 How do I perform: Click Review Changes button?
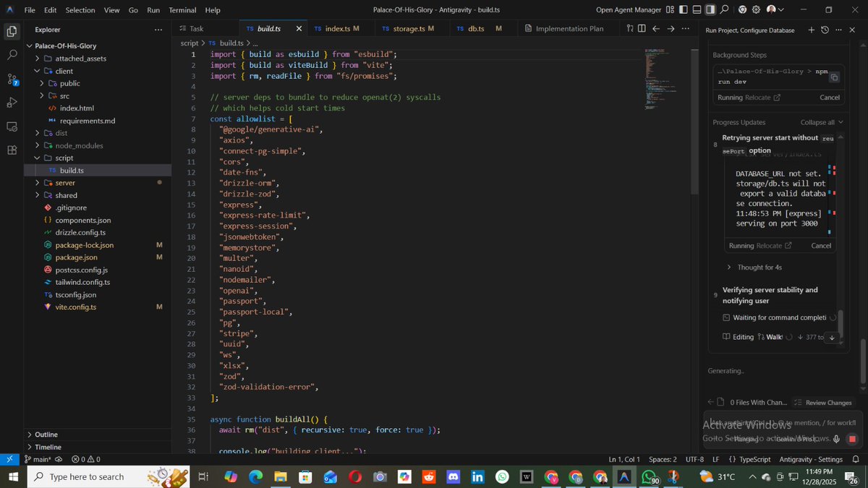(822, 403)
